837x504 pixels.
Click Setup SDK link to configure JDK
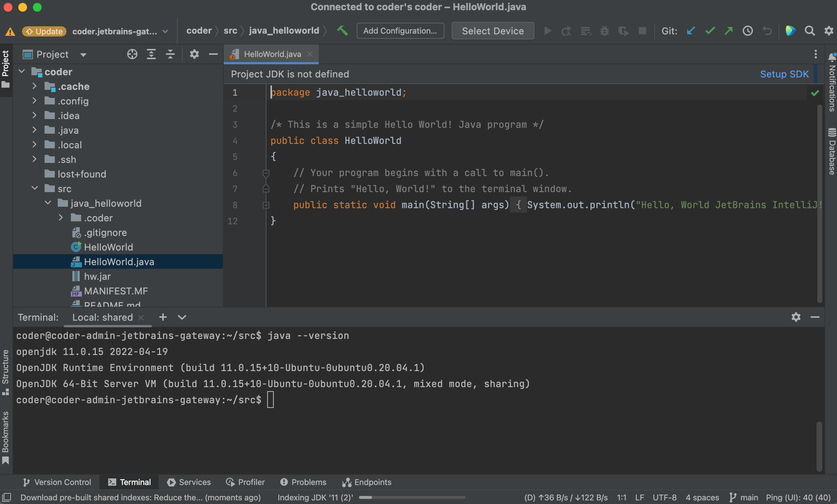785,73
